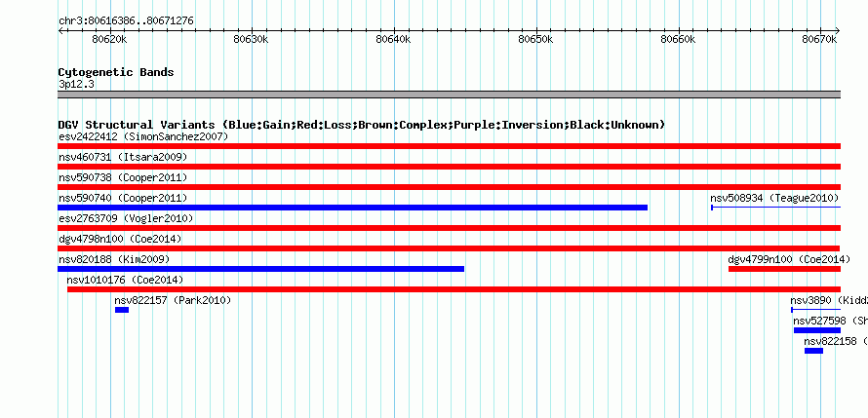Select the 3p12.3 band label
Viewport: 868px width, 418px height.
click(76, 85)
